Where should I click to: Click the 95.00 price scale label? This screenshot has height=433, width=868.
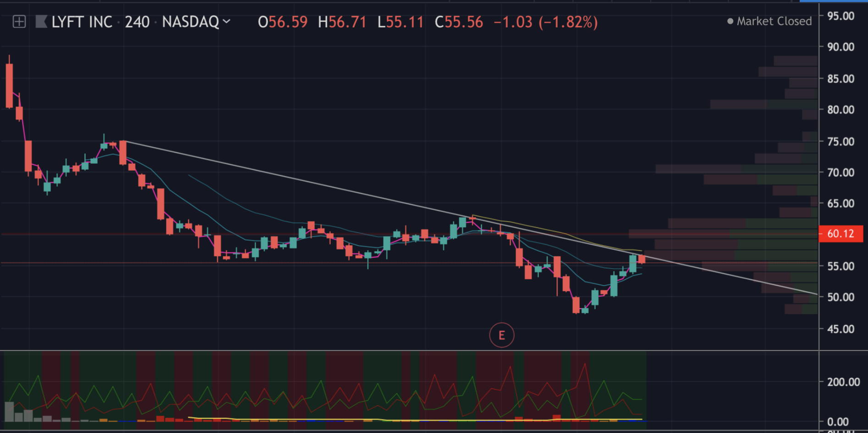coord(841,16)
